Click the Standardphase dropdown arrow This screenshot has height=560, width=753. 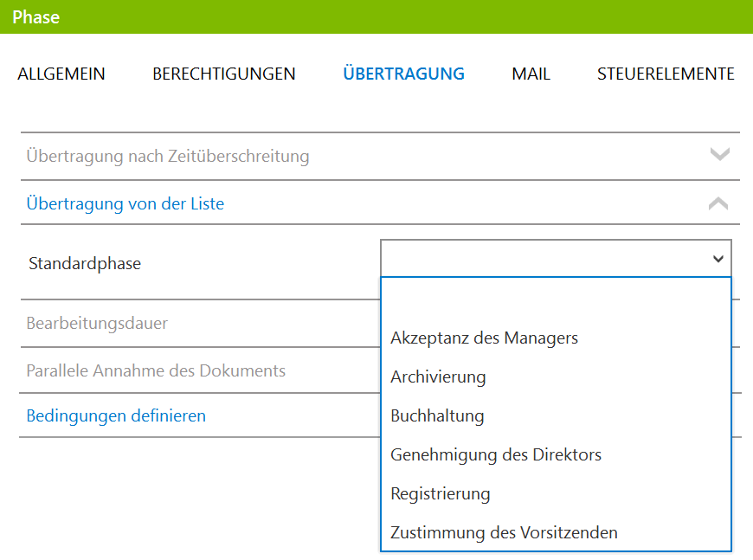718,259
